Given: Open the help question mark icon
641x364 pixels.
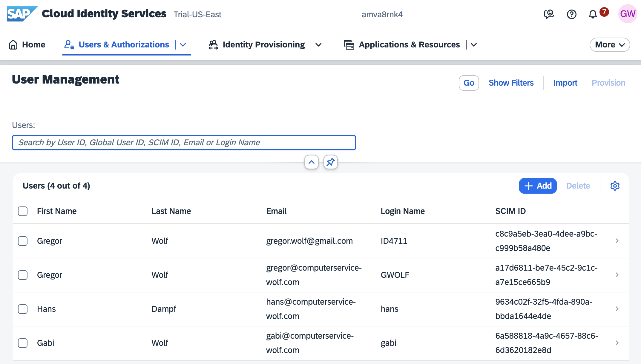Looking at the screenshot, I should pyautogui.click(x=571, y=14).
